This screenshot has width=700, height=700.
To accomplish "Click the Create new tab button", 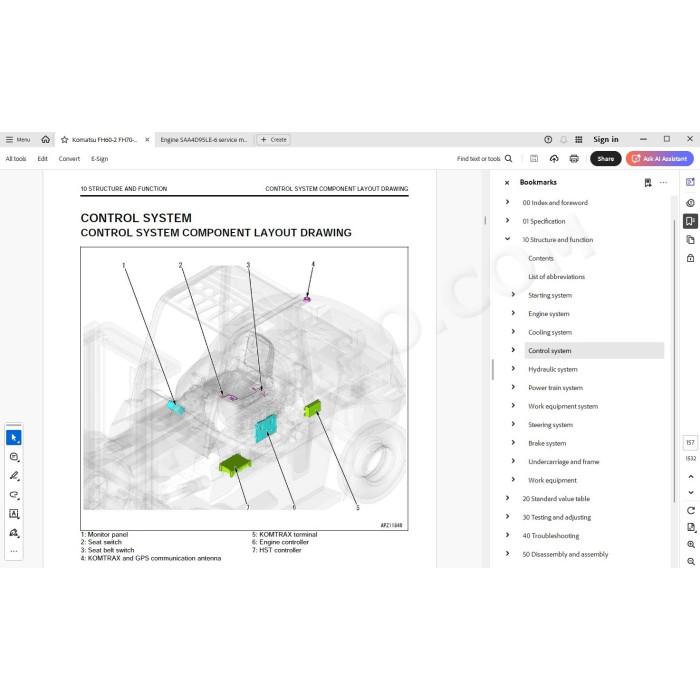I will pos(274,140).
